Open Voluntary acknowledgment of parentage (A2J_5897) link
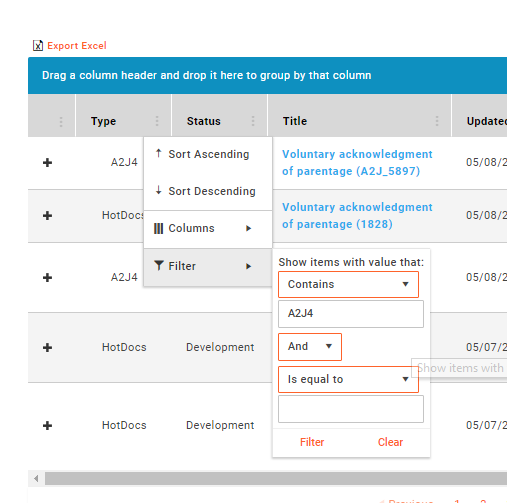 (x=357, y=163)
